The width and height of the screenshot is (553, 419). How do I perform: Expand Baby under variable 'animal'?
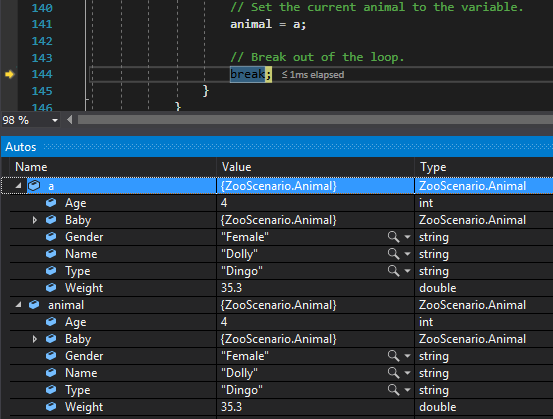click(x=35, y=339)
